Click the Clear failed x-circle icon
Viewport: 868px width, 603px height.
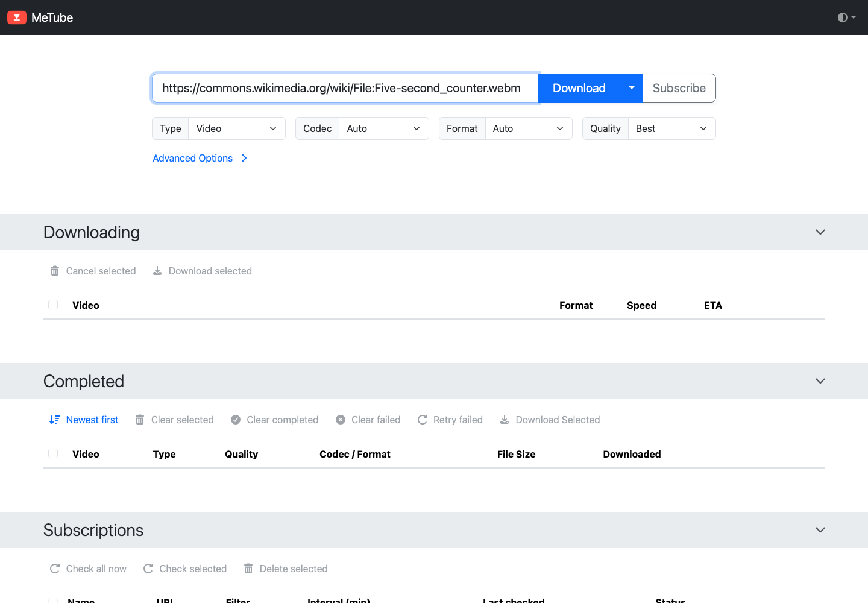coord(341,420)
